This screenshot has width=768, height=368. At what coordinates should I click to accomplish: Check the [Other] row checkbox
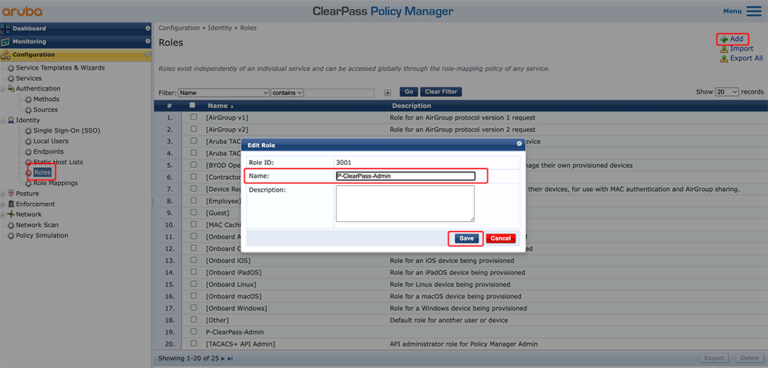click(194, 320)
